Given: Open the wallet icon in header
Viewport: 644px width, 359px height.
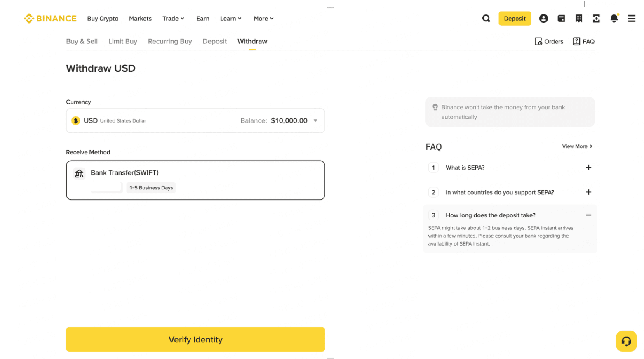Looking at the screenshot, I should 561,19.
